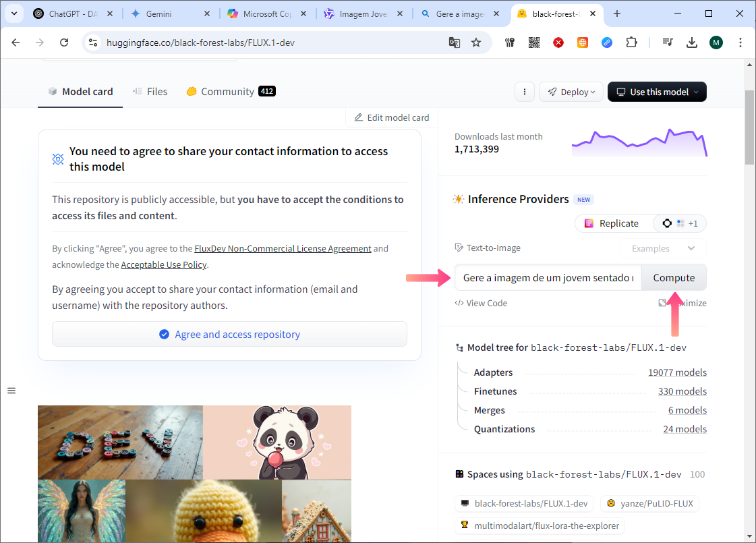The height and width of the screenshot is (543, 756).
Task: Open the FluxDev Non-Commercial License Agreement link
Action: coord(283,248)
